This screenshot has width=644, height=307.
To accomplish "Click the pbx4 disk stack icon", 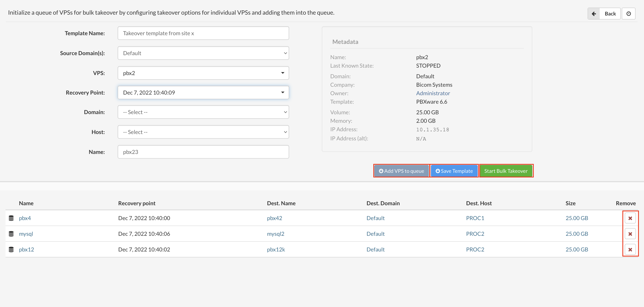I will coord(11,218).
